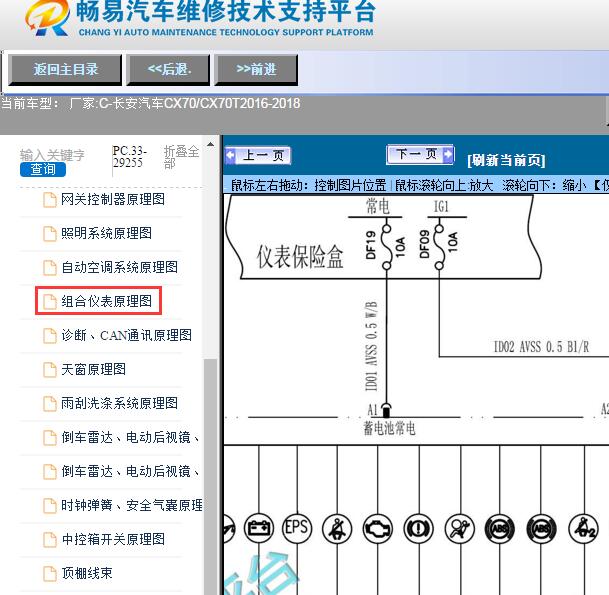This screenshot has width=609, height=595.
Task: Click the document icon beside 组合仪表原理图
Action: pyautogui.click(x=49, y=301)
